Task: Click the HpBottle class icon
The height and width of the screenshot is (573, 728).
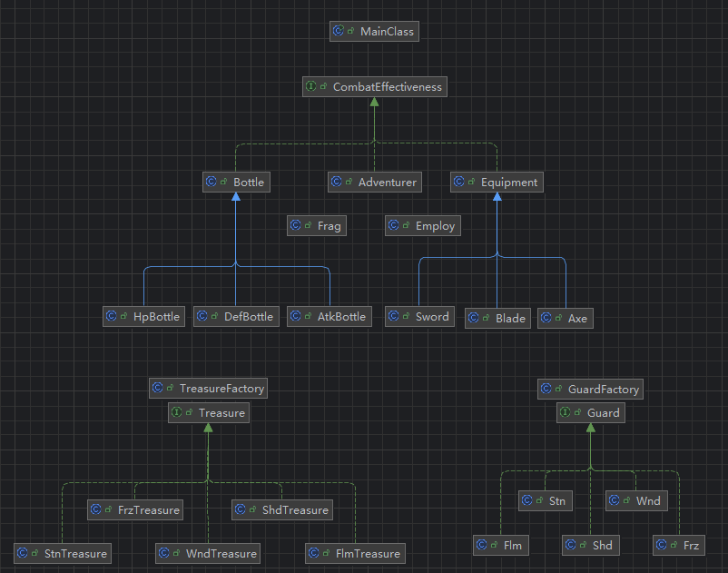Action: point(112,317)
